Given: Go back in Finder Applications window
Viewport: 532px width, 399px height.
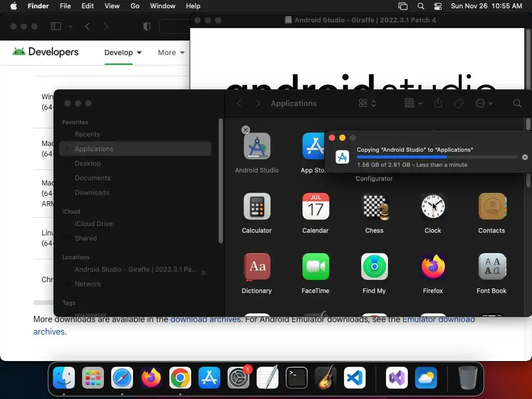Looking at the screenshot, I should pos(239,103).
